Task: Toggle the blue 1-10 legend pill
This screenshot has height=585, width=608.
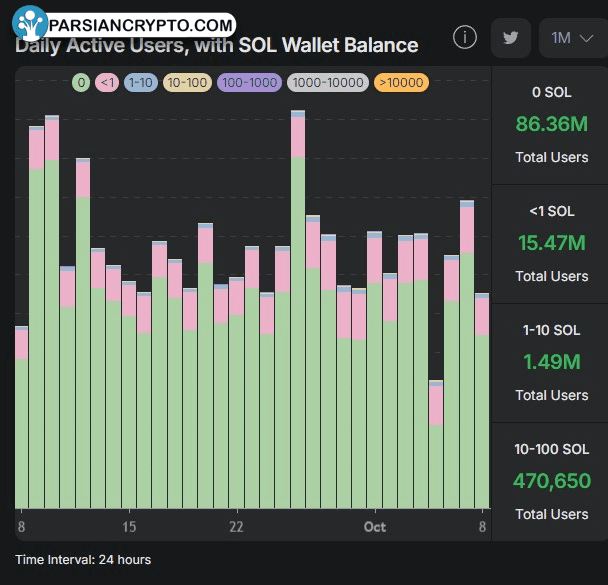Action: coord(141,83)
